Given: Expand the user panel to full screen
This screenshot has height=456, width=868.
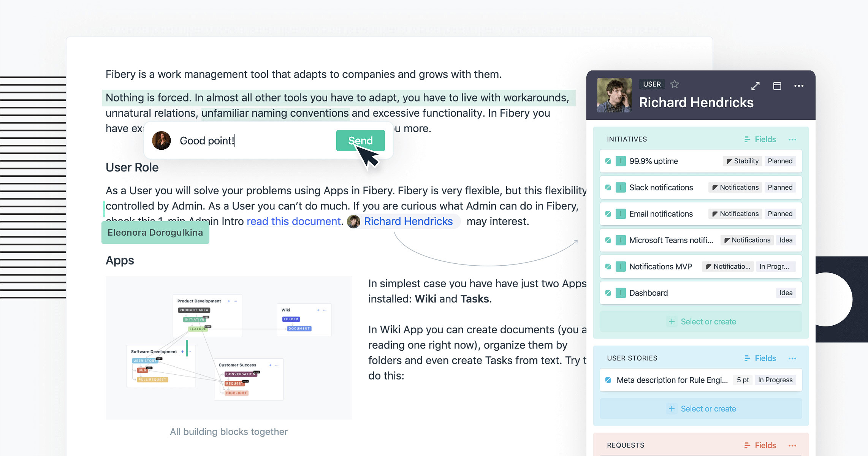Looking at the screenshot, I should tap(756, 86).
